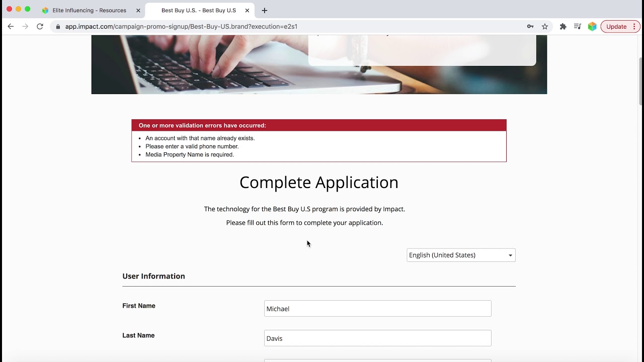Viewport: 644px width, 362px height.
Task: Close the Elite Influencing - Resources tab
Action: [138, 10]
